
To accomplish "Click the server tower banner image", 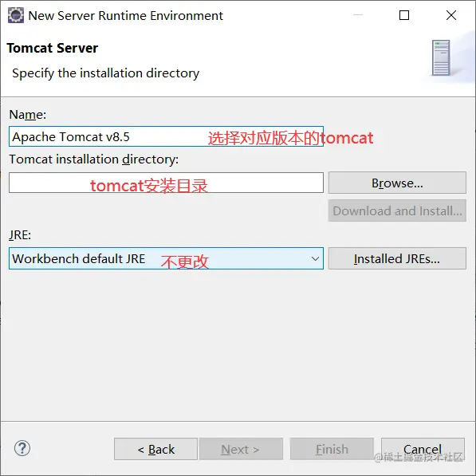I will click(x=441, y=57).
